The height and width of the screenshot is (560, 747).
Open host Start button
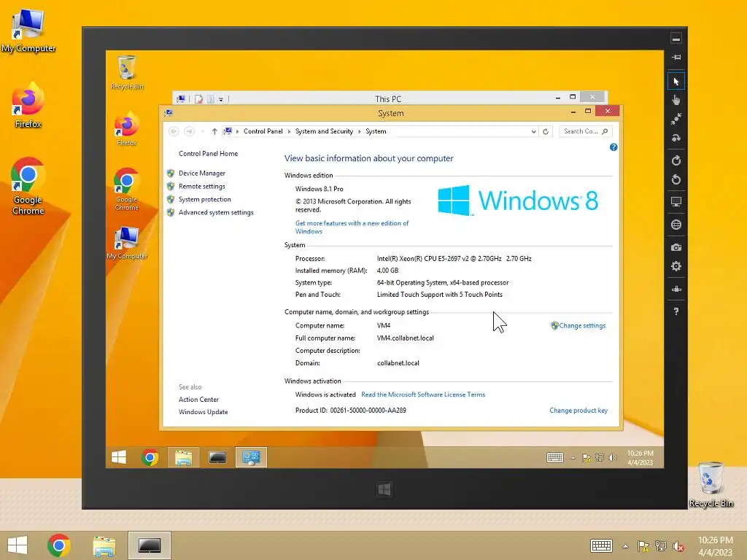tap(18, 545)
